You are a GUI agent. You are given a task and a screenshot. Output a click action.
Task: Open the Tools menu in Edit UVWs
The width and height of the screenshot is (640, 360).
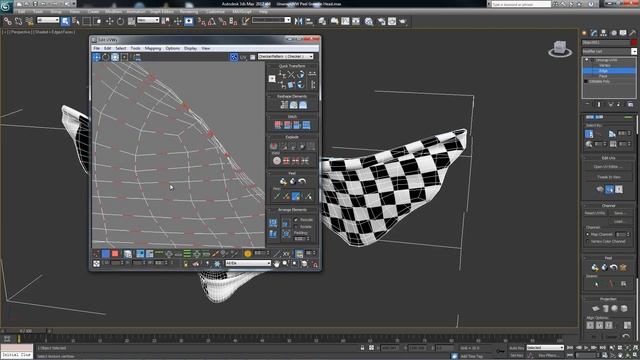(136, 49)
